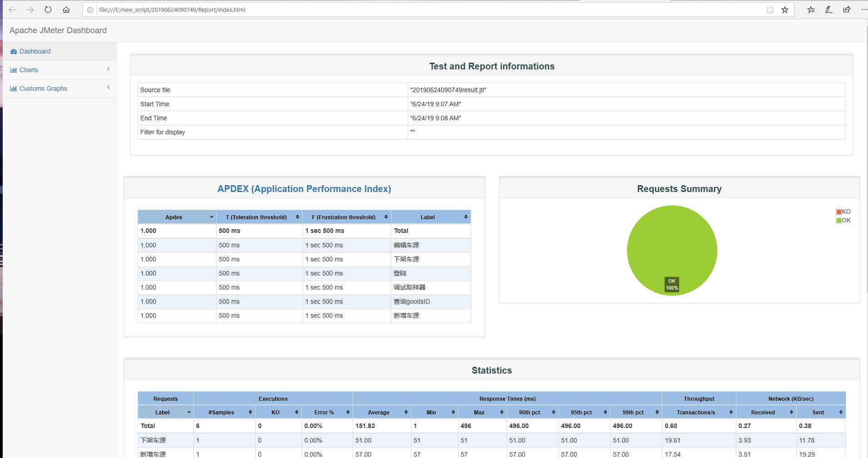Click the Test and Report informations heading
This screenshot has height=458, width=868.
492,66
